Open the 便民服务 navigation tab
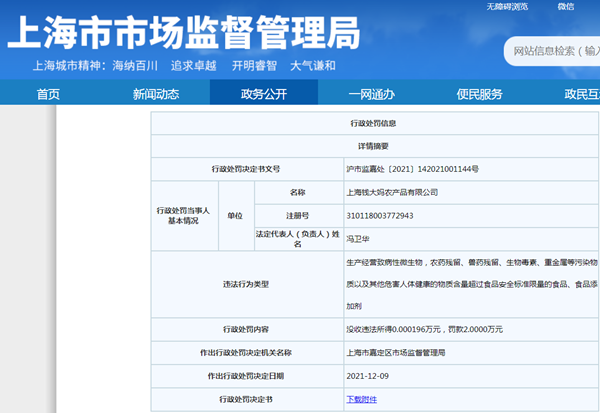This screenshot has width=600, height=413. pyautogui.click(x=479, y=94)
